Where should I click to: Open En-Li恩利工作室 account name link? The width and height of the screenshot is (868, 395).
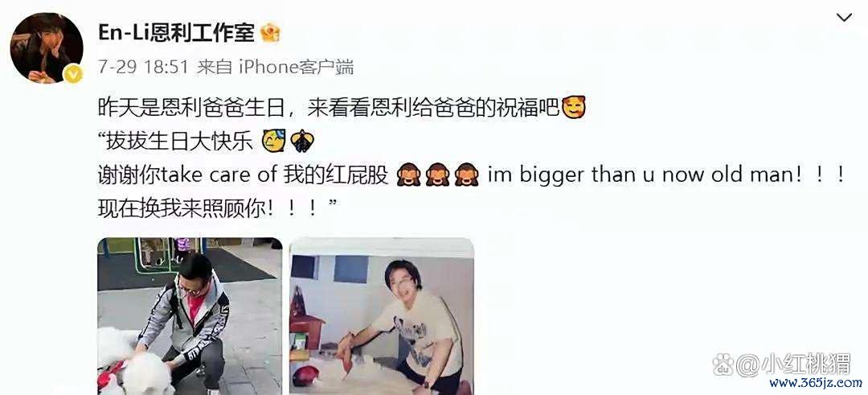click(x=176, y=33)
